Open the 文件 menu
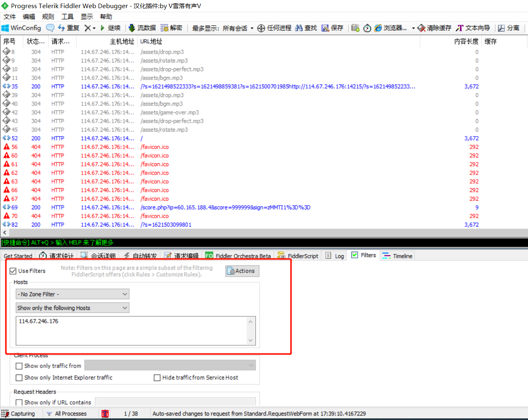Viewport: 528px width, 420px height. (9, 17)
